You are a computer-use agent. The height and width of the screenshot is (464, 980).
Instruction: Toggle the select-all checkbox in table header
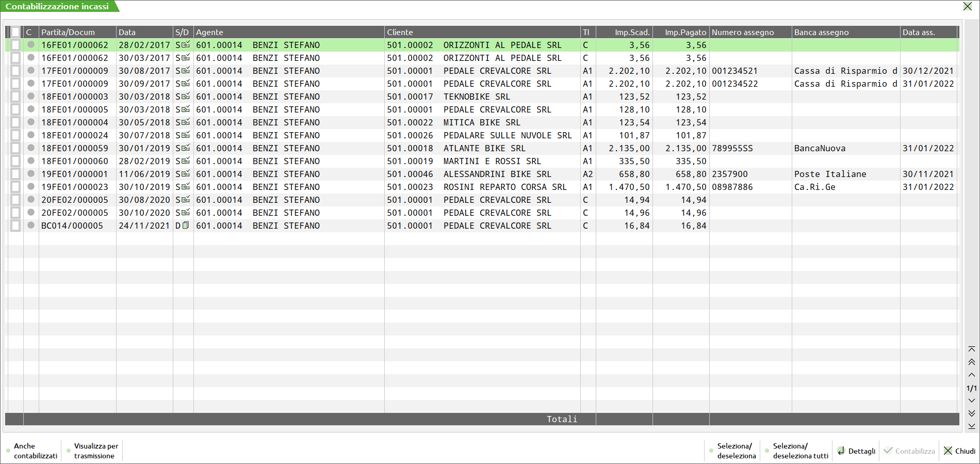[x=15, y=32]
